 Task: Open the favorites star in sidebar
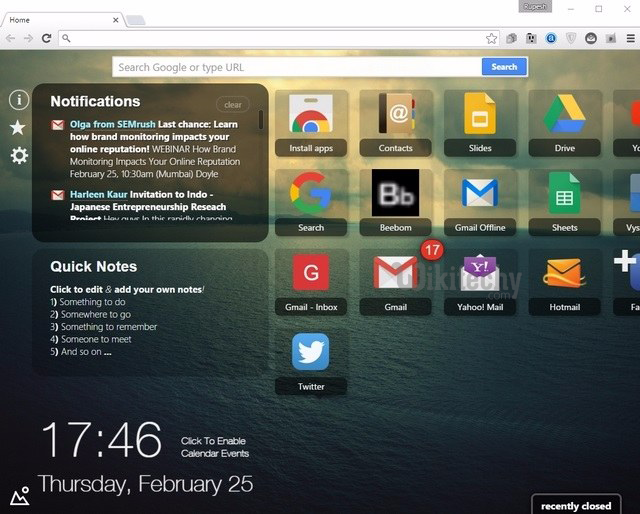pyautogui.click(x=18, y=127)
